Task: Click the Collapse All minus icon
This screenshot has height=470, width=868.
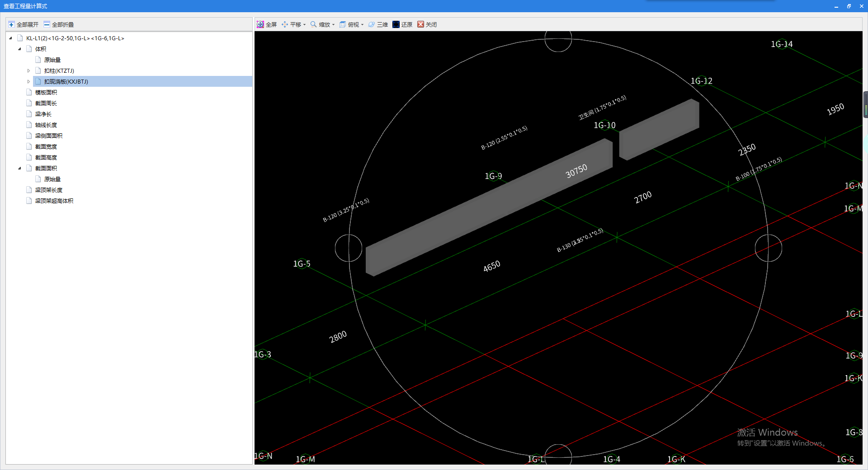Action: click(x=47, y=24)
